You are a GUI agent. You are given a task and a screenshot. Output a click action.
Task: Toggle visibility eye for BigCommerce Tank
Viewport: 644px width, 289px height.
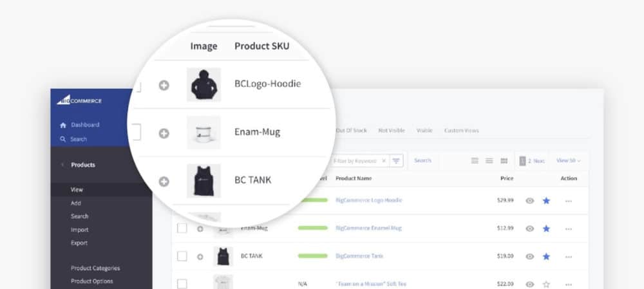click(x=530, y=257)
